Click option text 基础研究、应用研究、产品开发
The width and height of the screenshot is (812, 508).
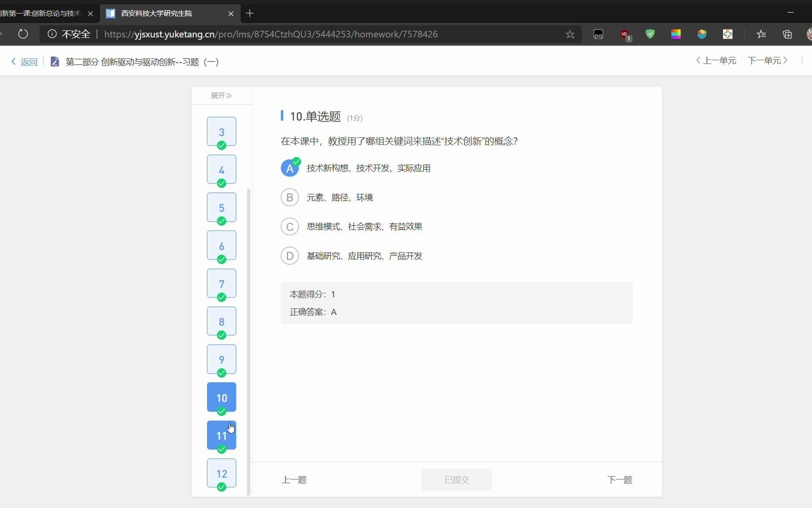[365, 256]
